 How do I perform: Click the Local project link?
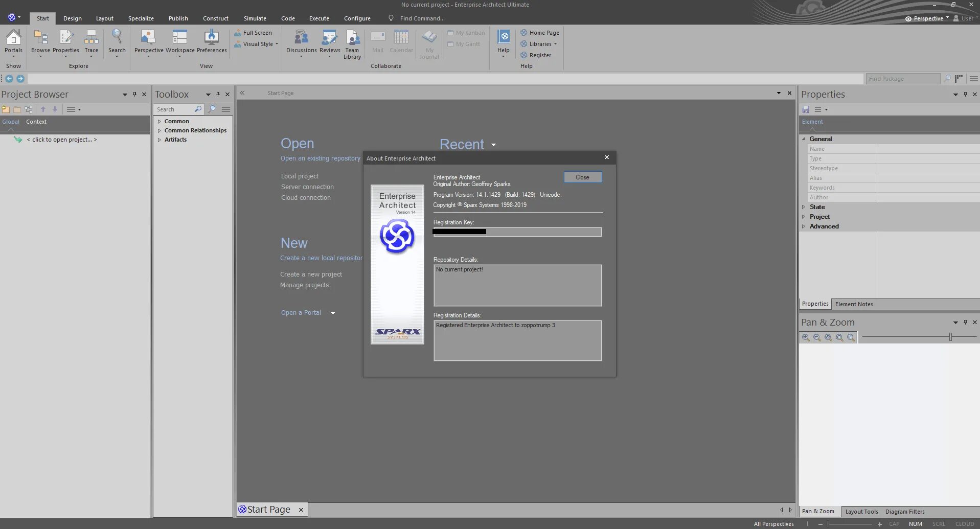[300, 176]
